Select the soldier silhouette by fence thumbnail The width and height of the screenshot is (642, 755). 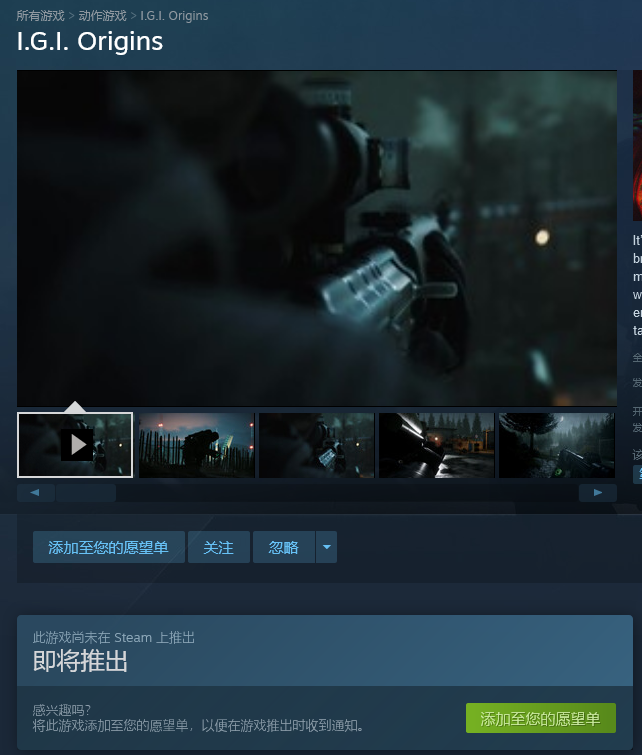click(196, 445)
